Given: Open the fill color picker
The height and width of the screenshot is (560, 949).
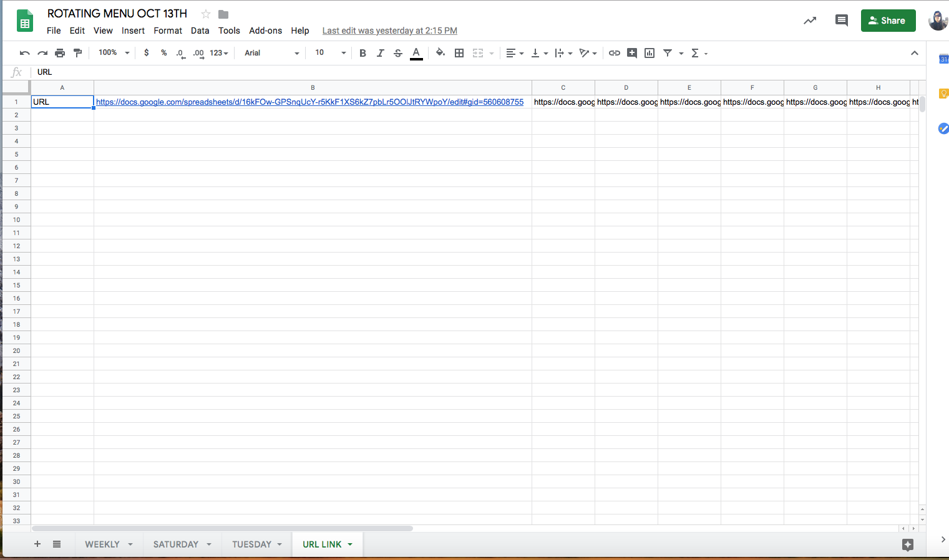Looking at the screenshot, I should coord(440,53).
